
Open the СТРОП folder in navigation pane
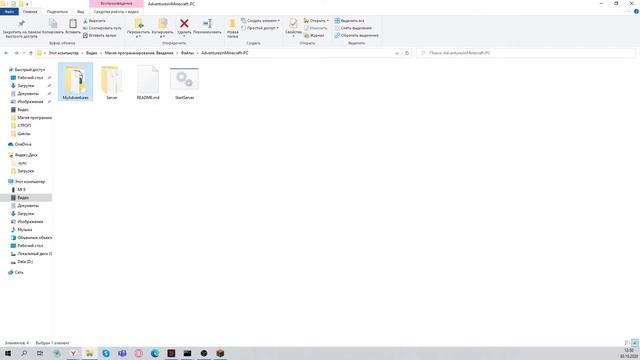(24, 126)
